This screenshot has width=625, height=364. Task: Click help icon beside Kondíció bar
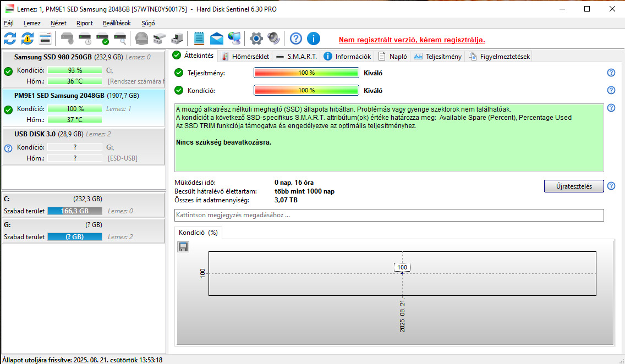pyautogui.click(x=611, y=90)
